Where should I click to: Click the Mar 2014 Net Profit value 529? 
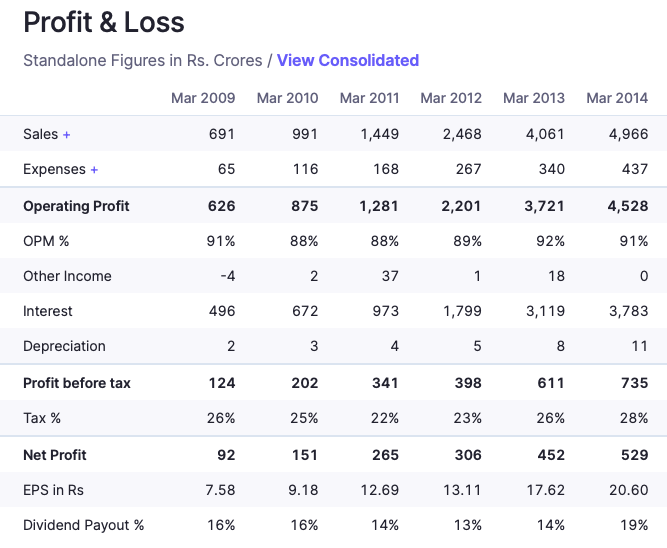(x=633, y=455)
